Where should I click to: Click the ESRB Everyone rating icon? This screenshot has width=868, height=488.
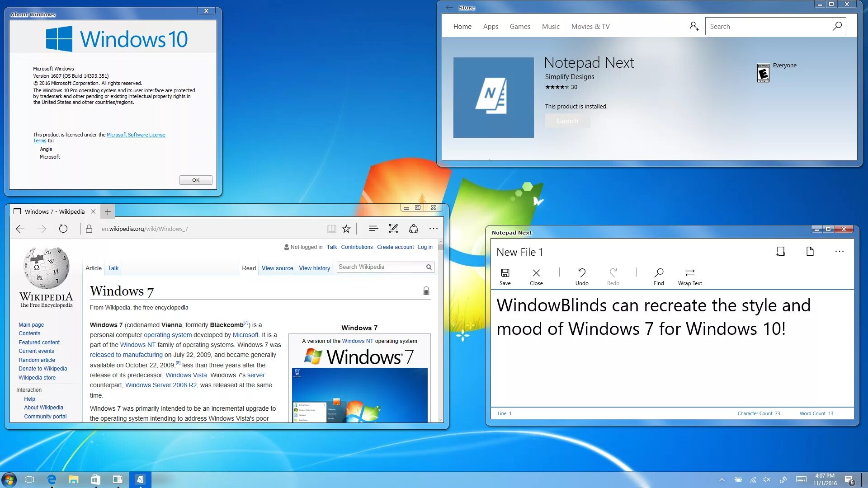(763, 73)
